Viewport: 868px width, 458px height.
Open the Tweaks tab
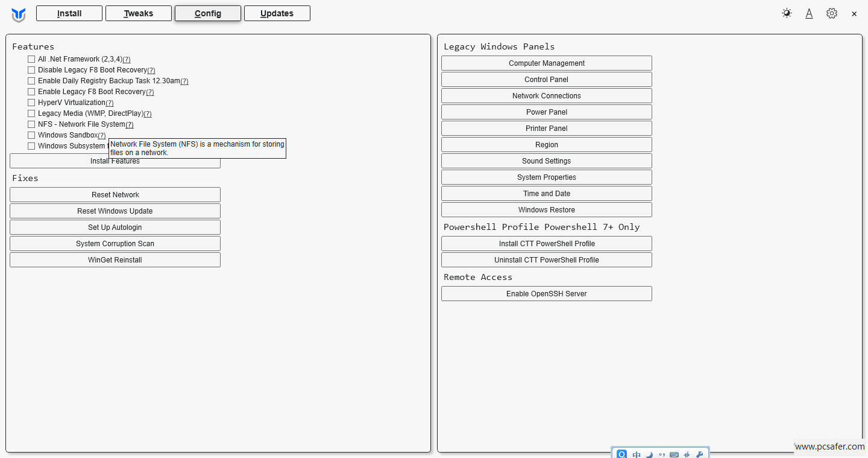pos(139,13)
